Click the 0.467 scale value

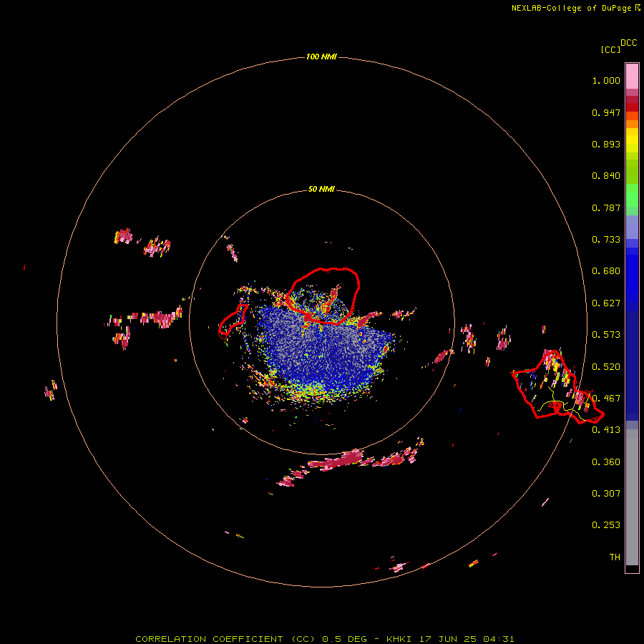pyautogui.click(x=606, y=399)
